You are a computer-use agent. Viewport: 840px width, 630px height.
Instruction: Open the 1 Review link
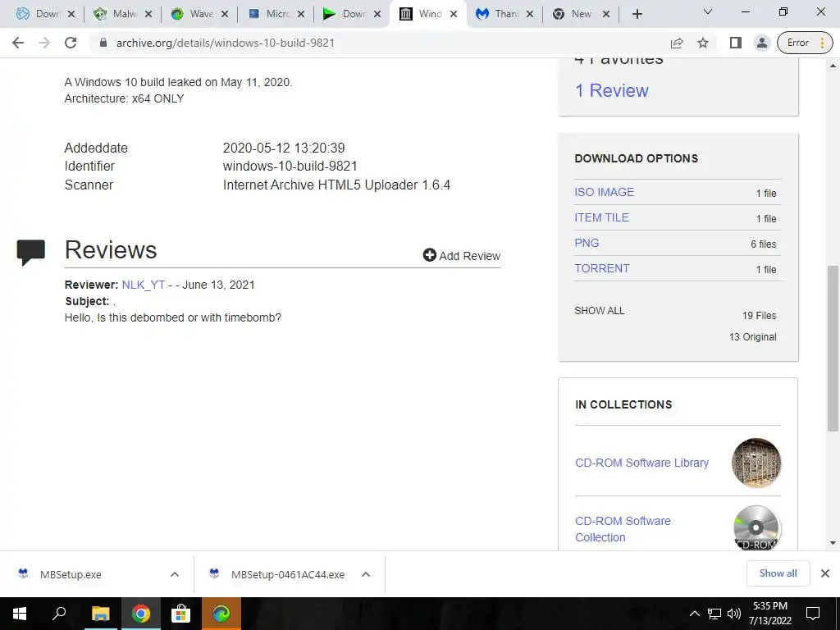click(611, 90)
